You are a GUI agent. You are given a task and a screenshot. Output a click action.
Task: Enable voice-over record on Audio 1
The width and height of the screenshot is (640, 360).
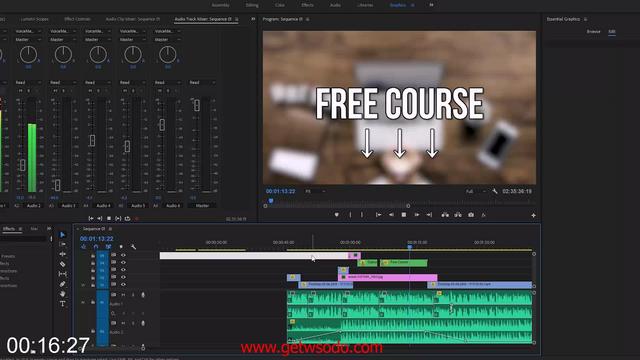pyautogui.click(x=143, y=295)
